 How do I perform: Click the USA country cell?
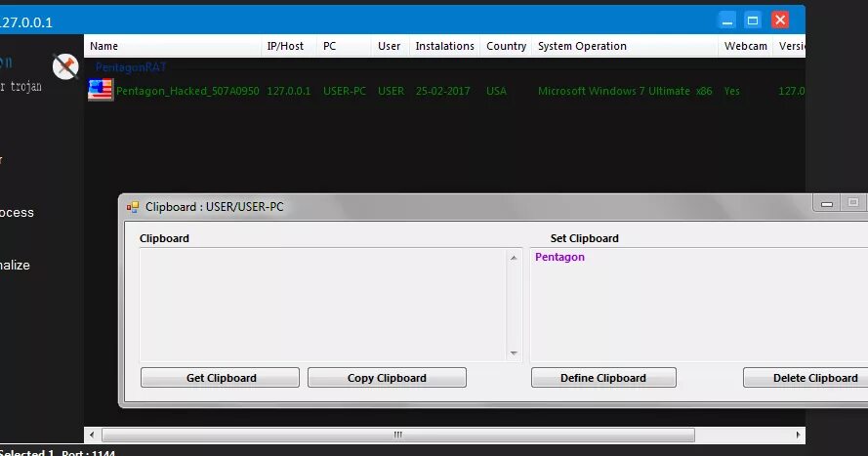pyautogui.click(x=497, y=91)
